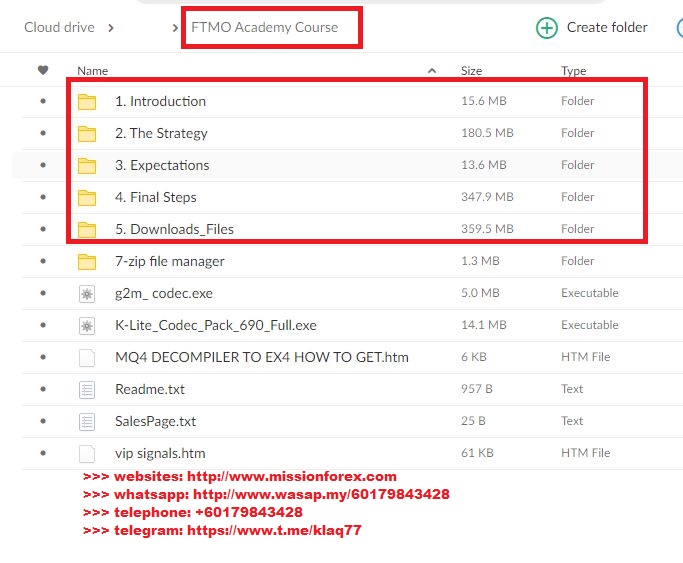Click the 359.5 MB size value
This screenshot has height=563, width=683.
pyautogui.click(x=487, y=229)
